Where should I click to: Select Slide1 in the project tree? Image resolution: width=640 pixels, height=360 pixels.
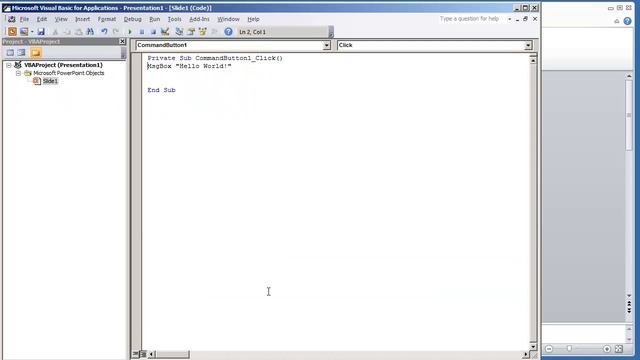point(50,81)
